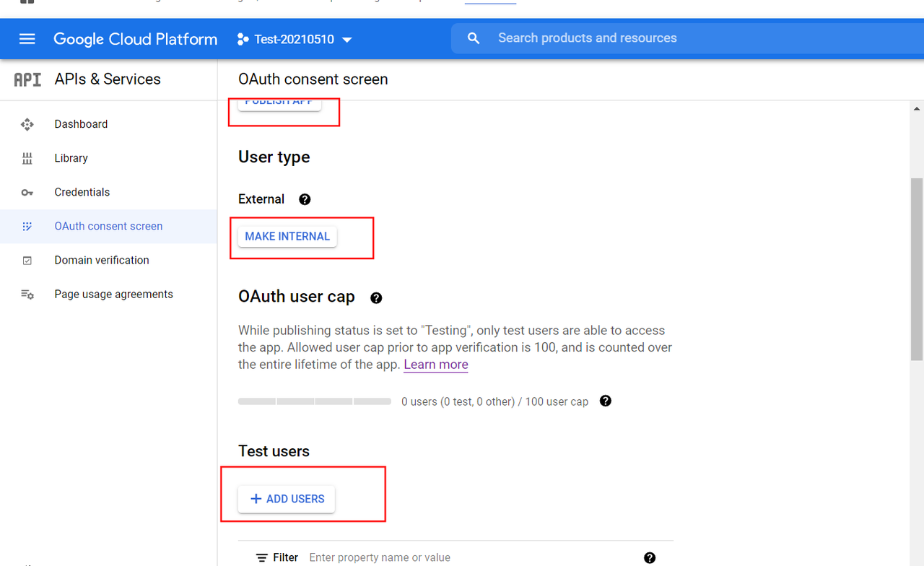Open the Learn more link
Viewport: 924px width, 566px height.
[435, 365]
